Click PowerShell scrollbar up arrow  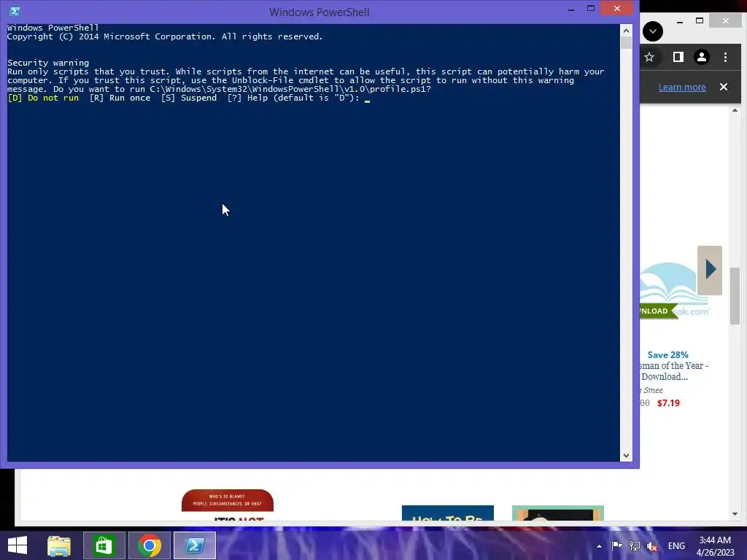click(x=626, y=31)
